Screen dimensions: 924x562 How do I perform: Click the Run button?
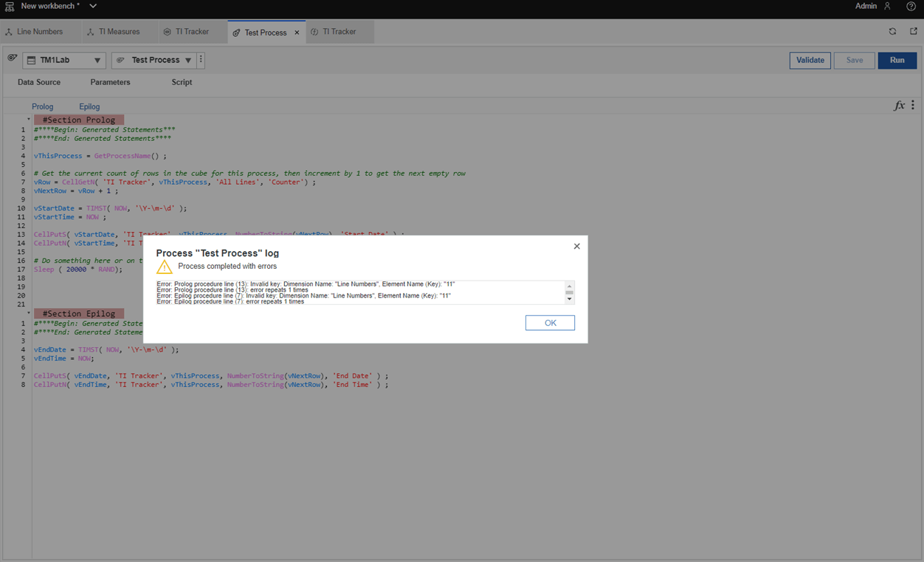[x=897, y=61]
